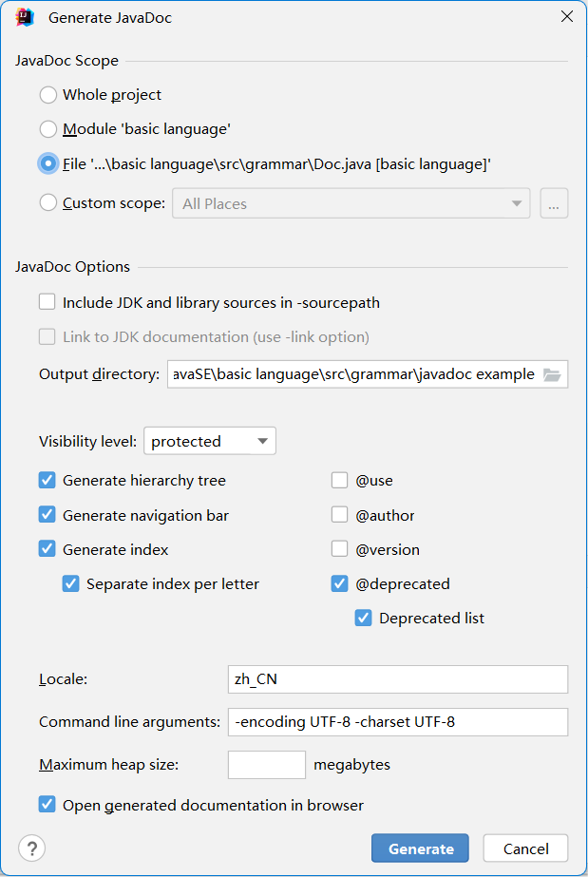Click the JavaDoc Options section heading
This screenshot has width=588, height=877.
pos(72,267)
